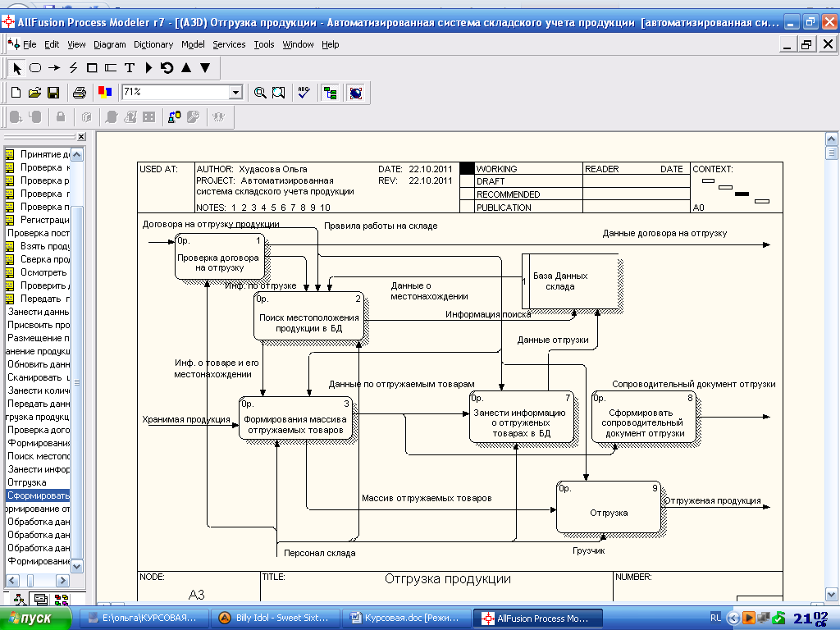Open the Services menu

(x=229, y=44)
